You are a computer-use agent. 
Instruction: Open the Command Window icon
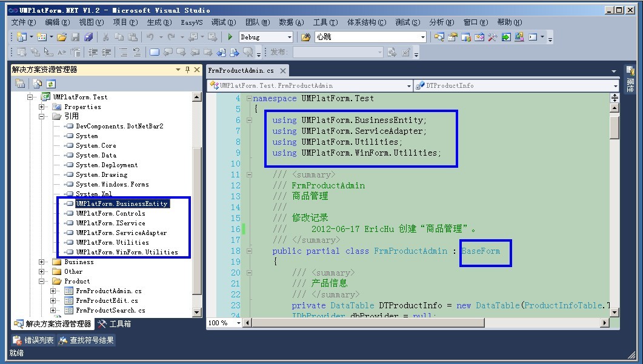coord(533,38)
